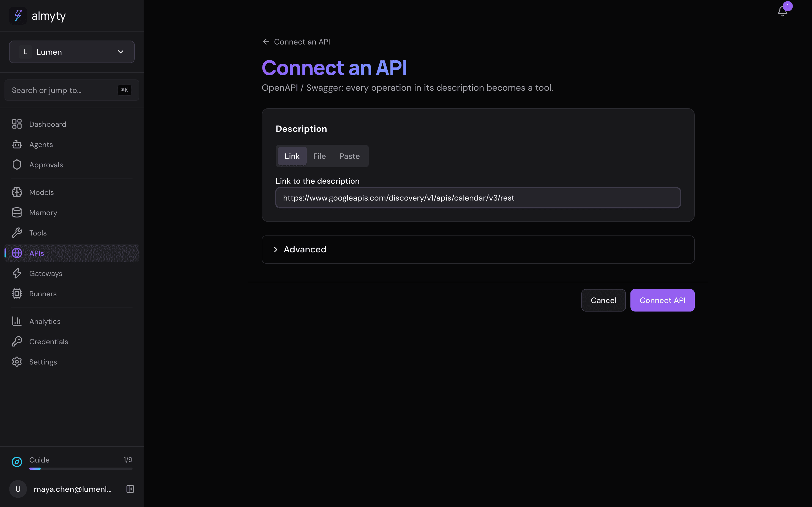Click the Credentials key icon

click(17, 341)
